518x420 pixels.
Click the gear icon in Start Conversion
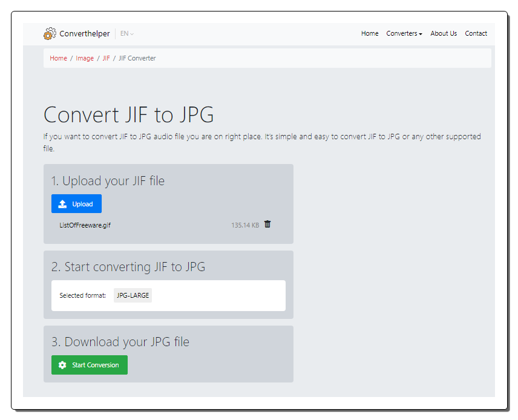(62, 365)
